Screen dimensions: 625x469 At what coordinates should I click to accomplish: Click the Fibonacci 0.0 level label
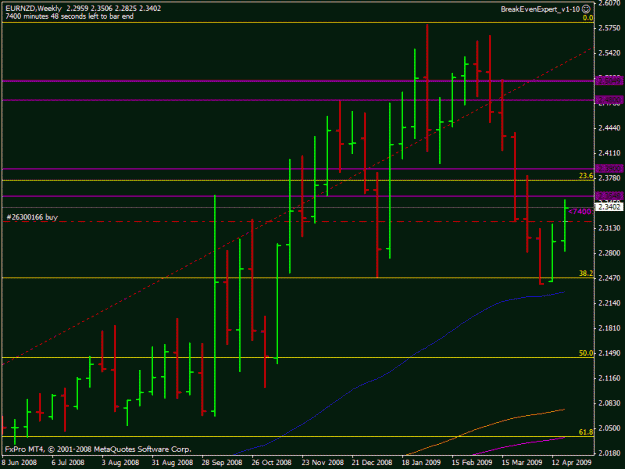(x=588, y=18)
